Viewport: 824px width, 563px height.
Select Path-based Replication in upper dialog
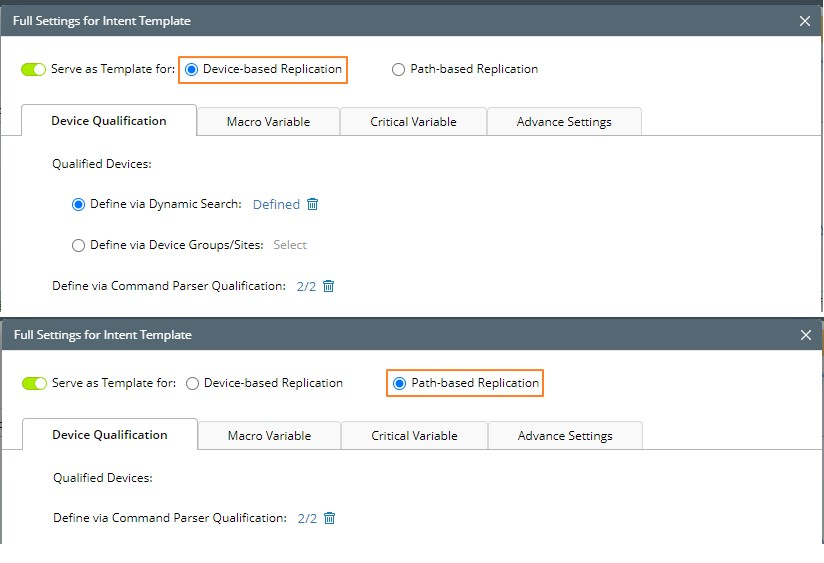pos(399,70)
